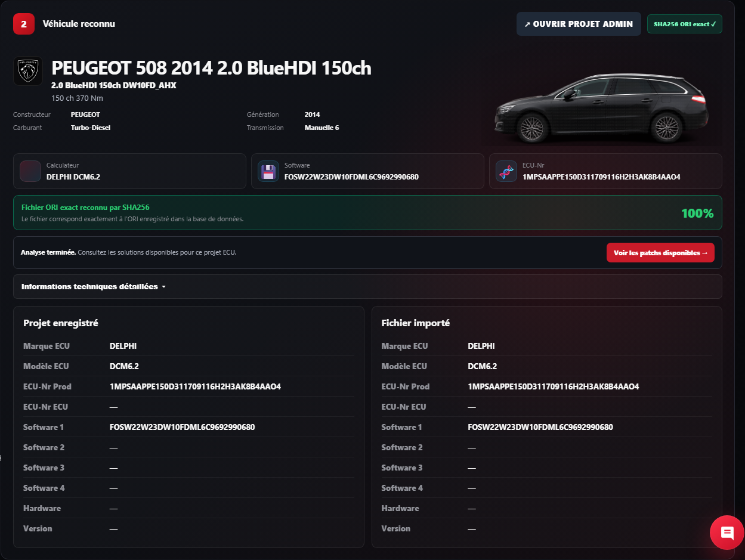Click DCM6.2 in the Projet enregistré panel

[x=124, y=366]
